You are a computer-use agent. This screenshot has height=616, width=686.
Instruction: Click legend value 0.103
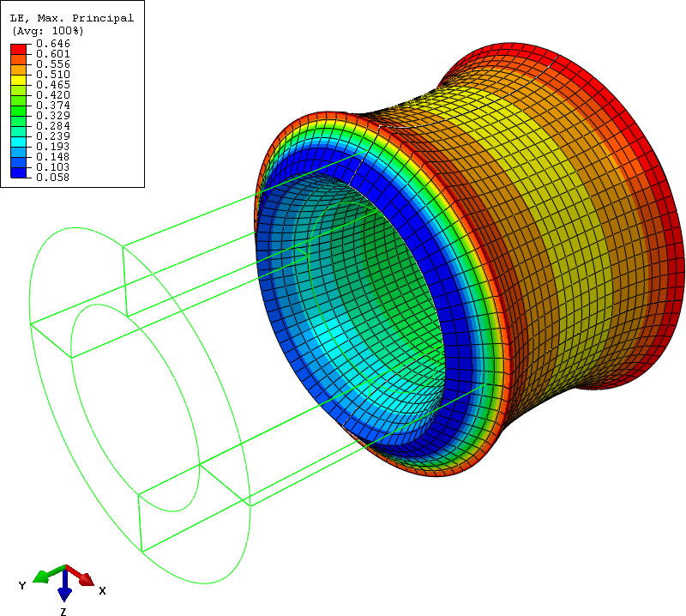53,167
